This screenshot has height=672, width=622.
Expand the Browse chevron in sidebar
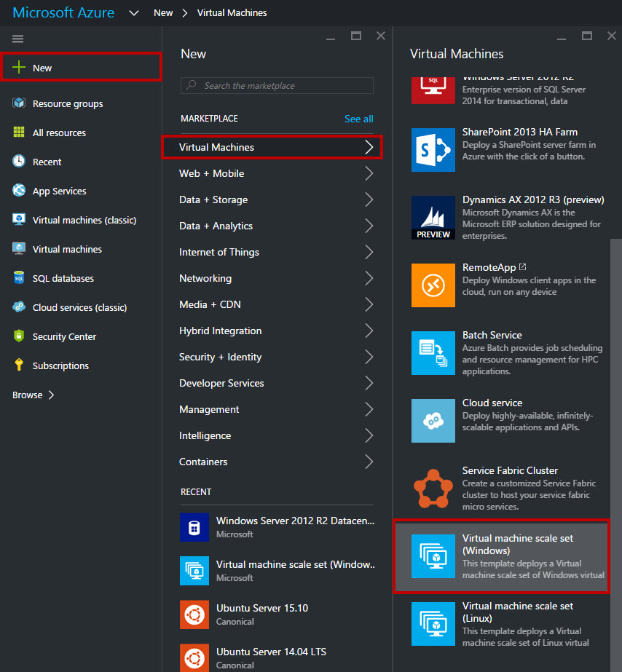52,395
